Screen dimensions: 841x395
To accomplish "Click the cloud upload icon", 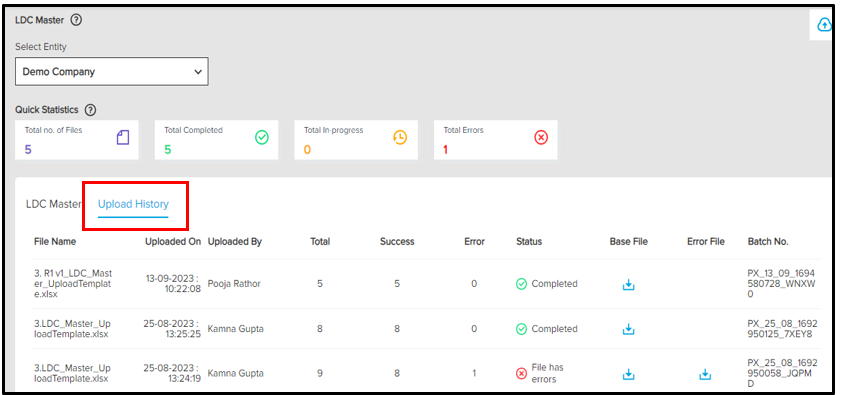I will pyautogui.click(x=824, y=25).
